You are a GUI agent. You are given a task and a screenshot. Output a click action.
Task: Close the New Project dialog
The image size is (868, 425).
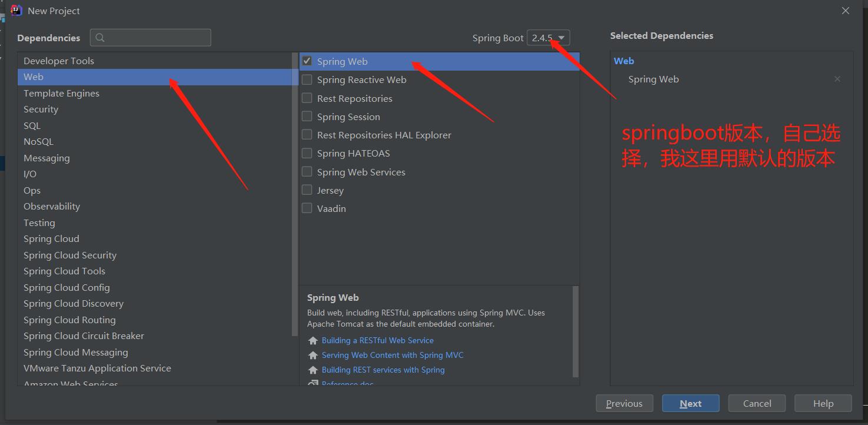pyautogui.click(x=846, y=11)
